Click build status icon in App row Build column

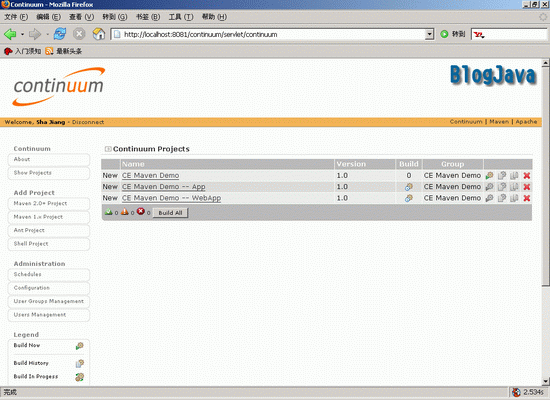coord(409,187)
